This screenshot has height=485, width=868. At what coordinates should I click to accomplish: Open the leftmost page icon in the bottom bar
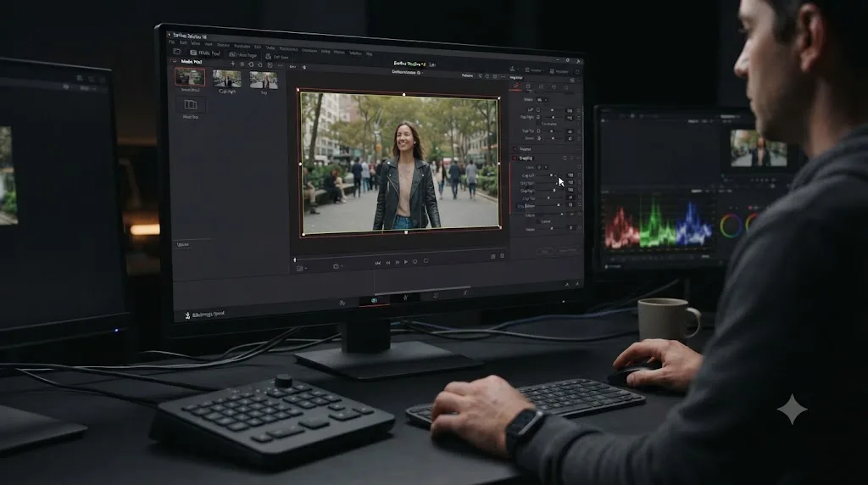342,303
